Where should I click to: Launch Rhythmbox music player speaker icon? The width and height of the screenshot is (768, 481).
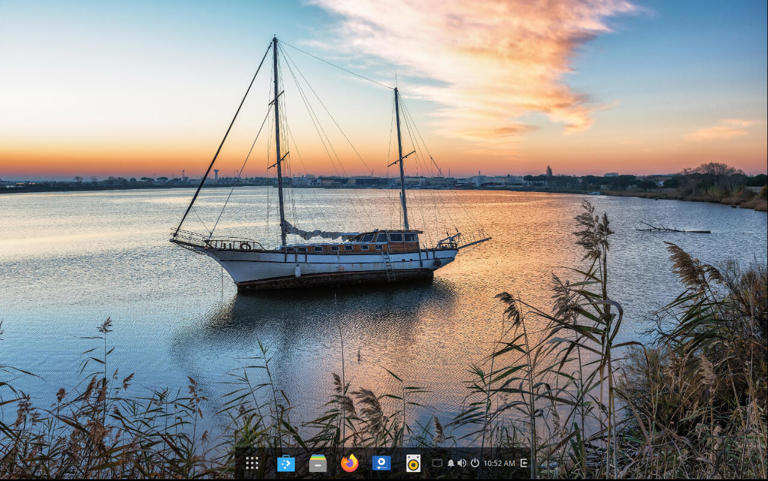(x=413, y=463)
